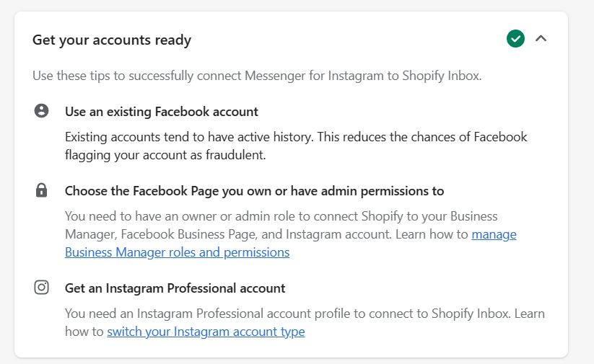This screenshot has height=364, width=594.
Task: Open switch your Instagram account type link
Action: (206, 332)
